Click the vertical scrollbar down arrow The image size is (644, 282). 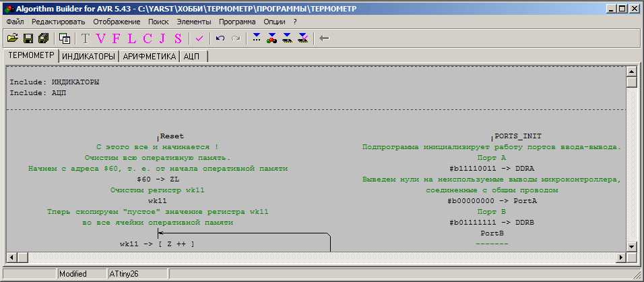(x=631, y=247)
